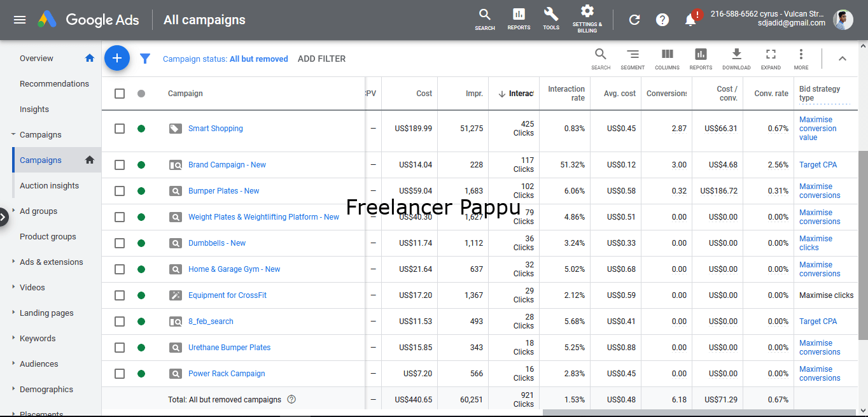Open the Help question mark icon
Screen dimensions: 868x417
click(662, 20)
